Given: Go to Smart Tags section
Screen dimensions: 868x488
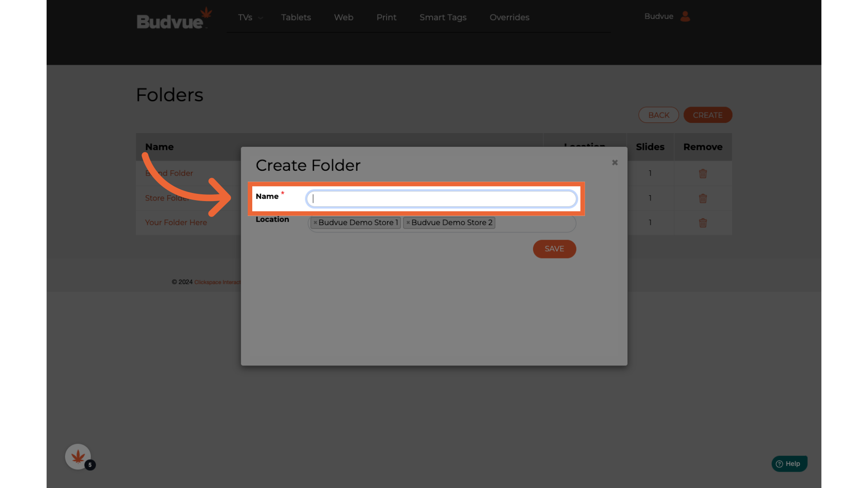Looking at the screenshot, I should tap(443, 18).
